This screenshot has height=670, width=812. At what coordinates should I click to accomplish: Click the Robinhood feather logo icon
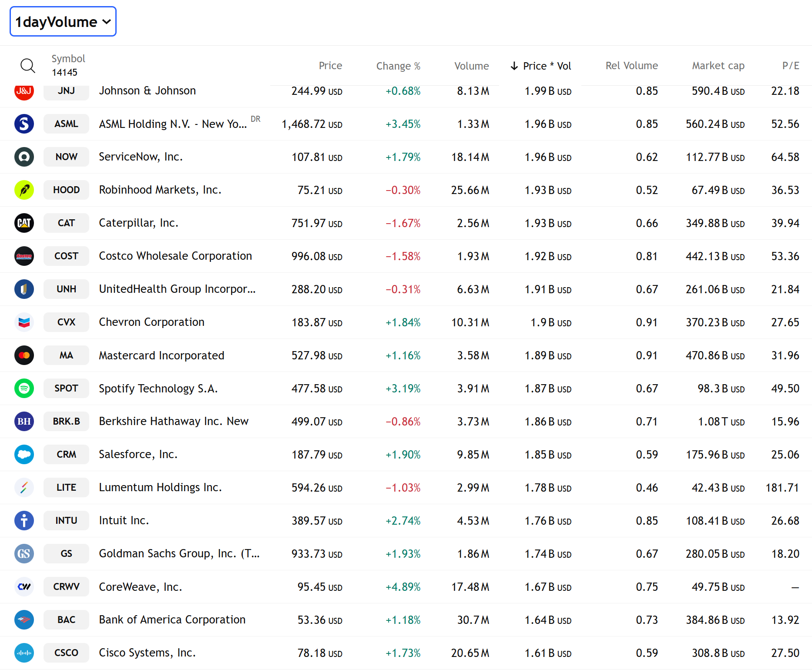click(24, 190)
